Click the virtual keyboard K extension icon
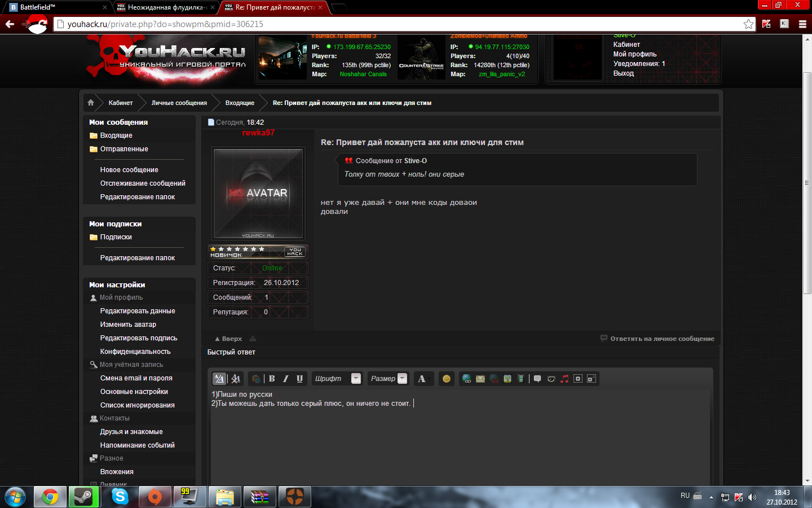812x508 pixels. [784, 24]
